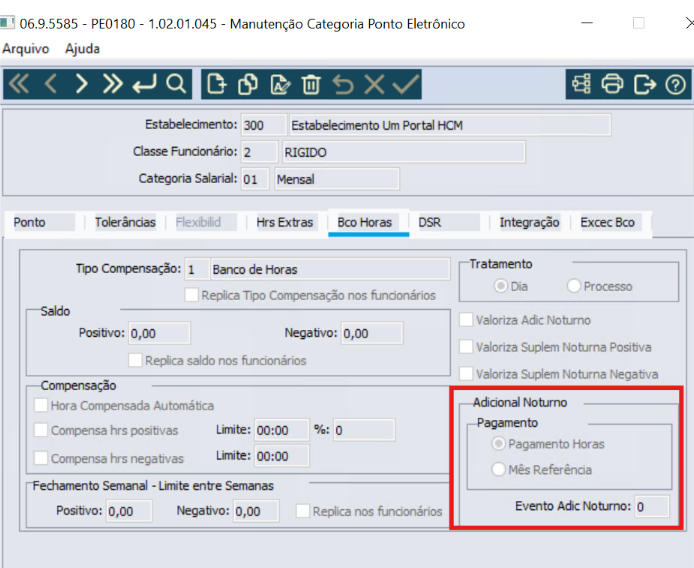Check Valoriza Suplem Noturna Negativa
The image size is (694, 568).
coord(466,374)
